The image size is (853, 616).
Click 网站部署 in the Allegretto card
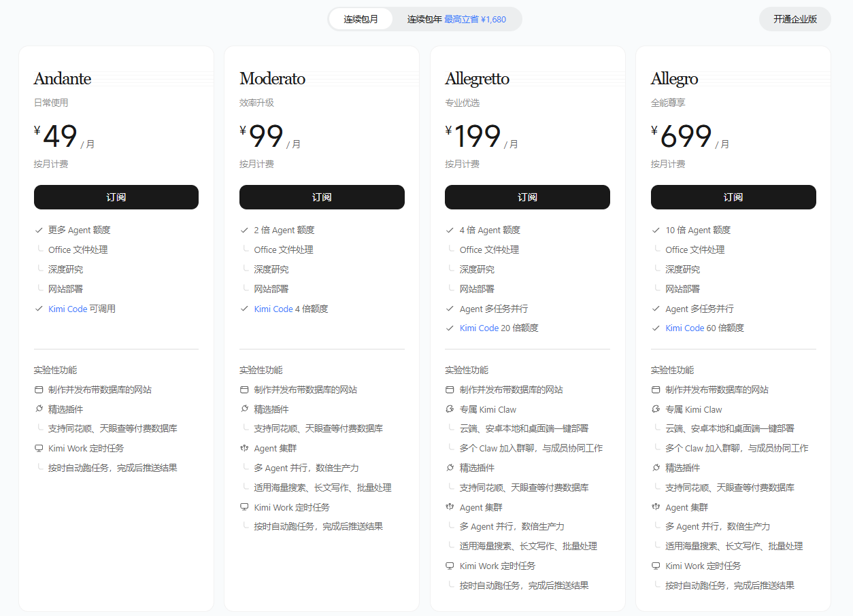point(477,289)
